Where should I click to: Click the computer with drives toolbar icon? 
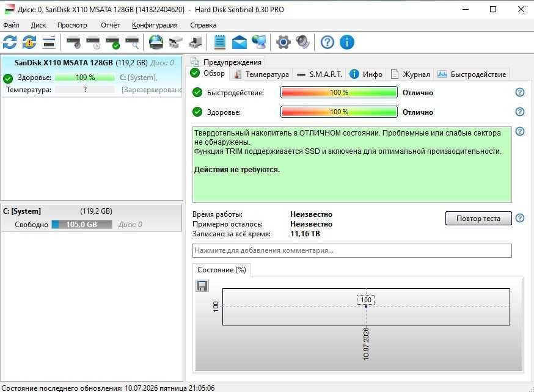[x=196, y=43]
